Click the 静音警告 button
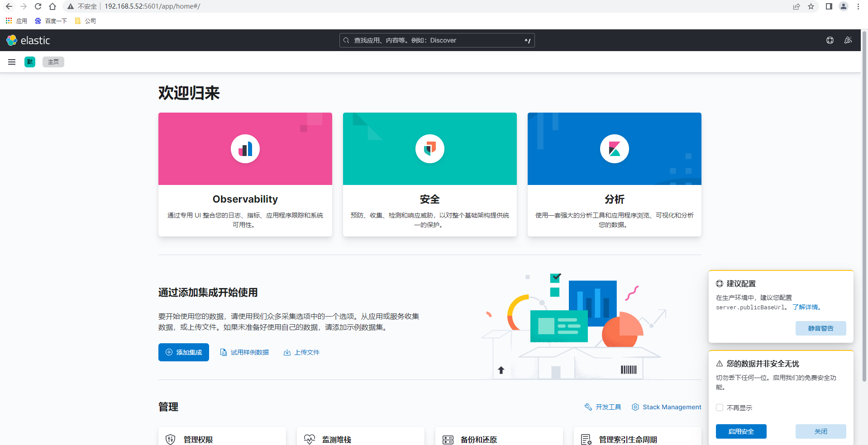Viewport: 868px width, 445px height. click(x=821, y=328)
